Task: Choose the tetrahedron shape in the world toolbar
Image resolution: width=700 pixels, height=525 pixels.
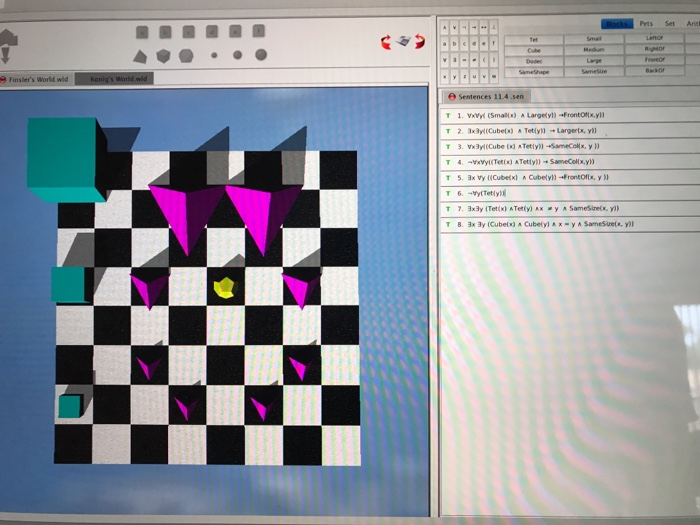Action: 140,57
